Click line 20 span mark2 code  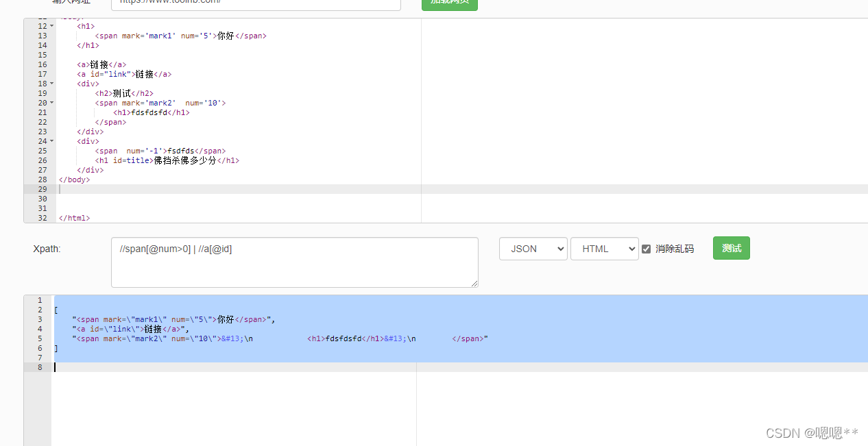[x=160, y=103]
